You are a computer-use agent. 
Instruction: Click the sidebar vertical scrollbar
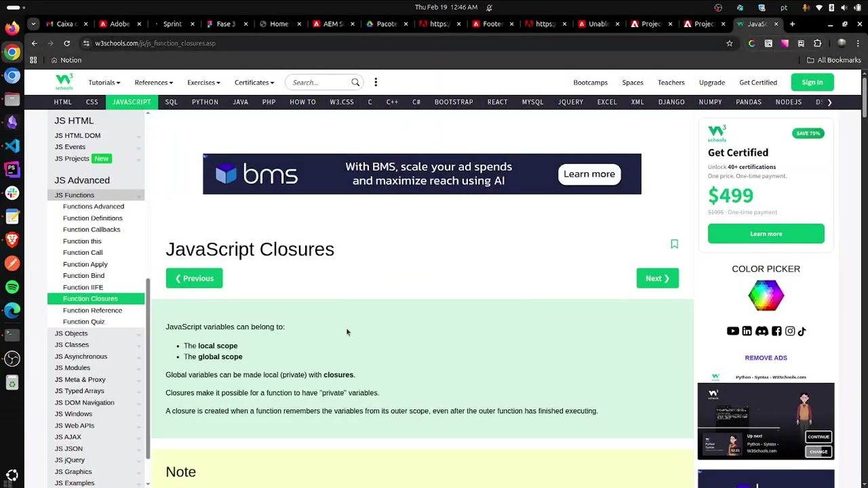point(148,369)
